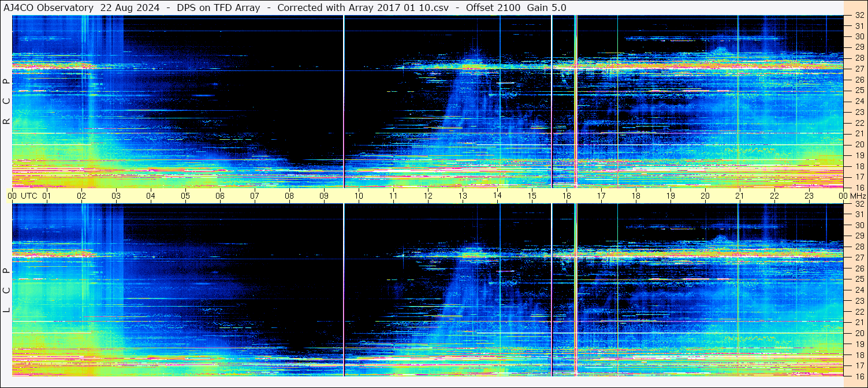Click the "AJ4CO Observatory" title text
868x388 pixels.
point(49,8)
